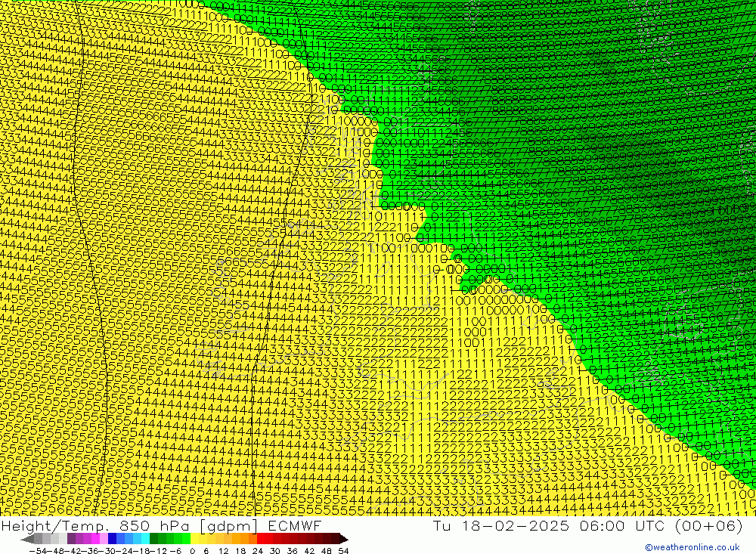
Task: Click the 'ECMWF' model label
Action: coord(295,525)
